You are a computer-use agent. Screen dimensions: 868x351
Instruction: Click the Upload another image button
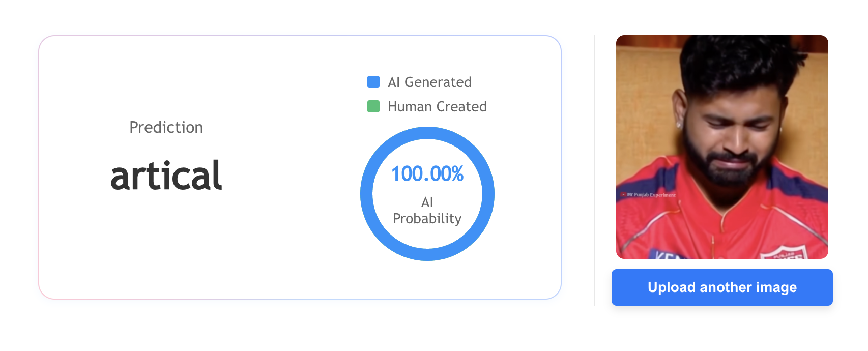point(722,287)
